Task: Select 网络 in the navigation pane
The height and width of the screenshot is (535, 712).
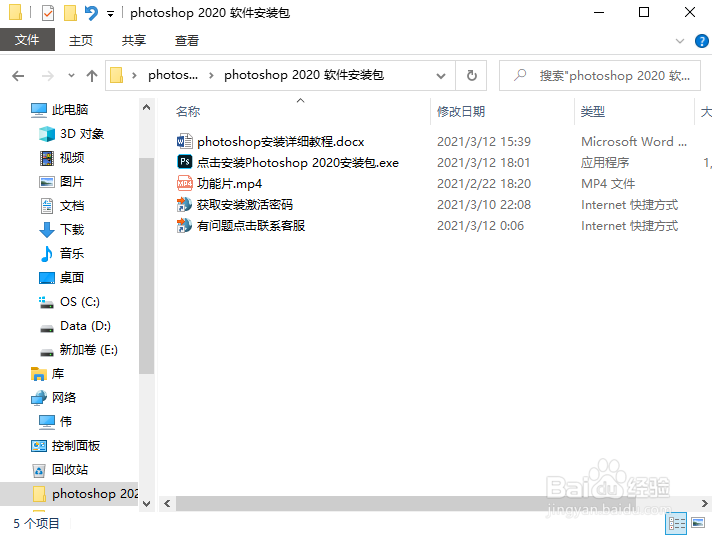Action: pyautogui.click(x=64, y=398)
